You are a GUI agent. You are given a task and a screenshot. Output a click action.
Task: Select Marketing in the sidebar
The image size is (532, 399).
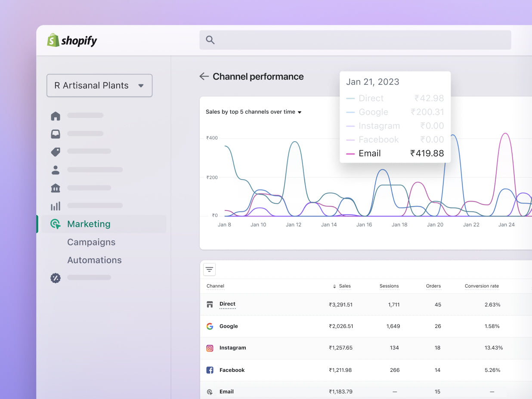(x=89, y=224)
